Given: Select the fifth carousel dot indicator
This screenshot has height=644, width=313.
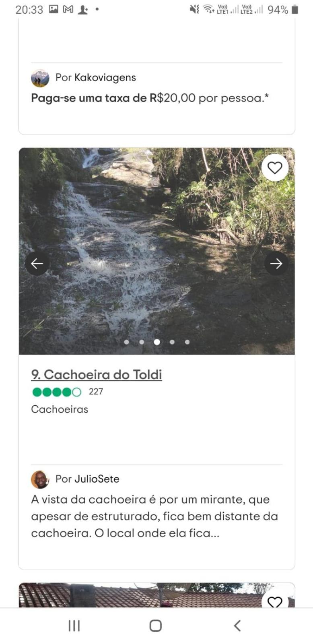Looking at the screenshot, I should coord(187,342).
